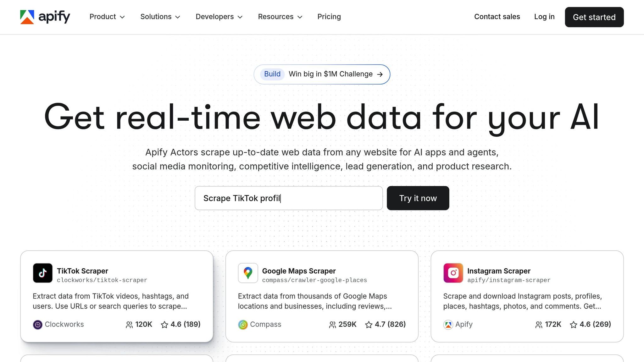The width and height of the screenshot is (644, 362).
Task: Open the Resources dropdown menu
Action: [x=280, y=17]
